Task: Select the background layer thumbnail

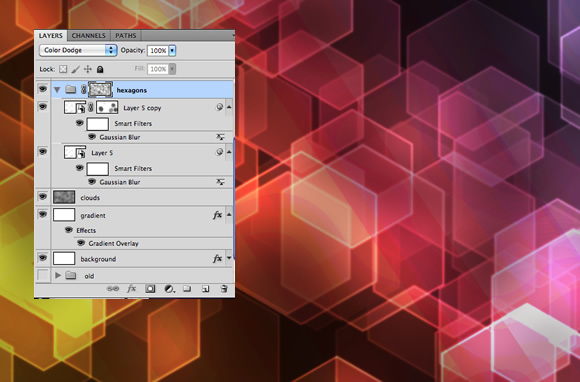Action: click(x=64, y=258)
